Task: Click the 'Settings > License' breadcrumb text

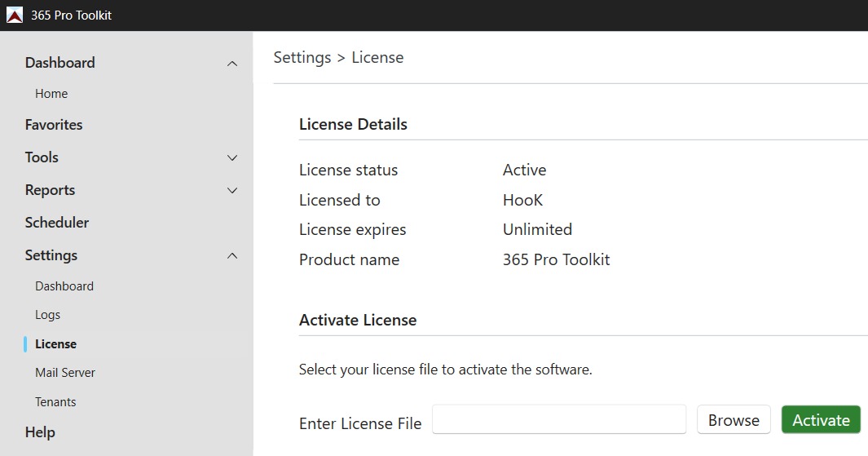Action: [338, 58]
